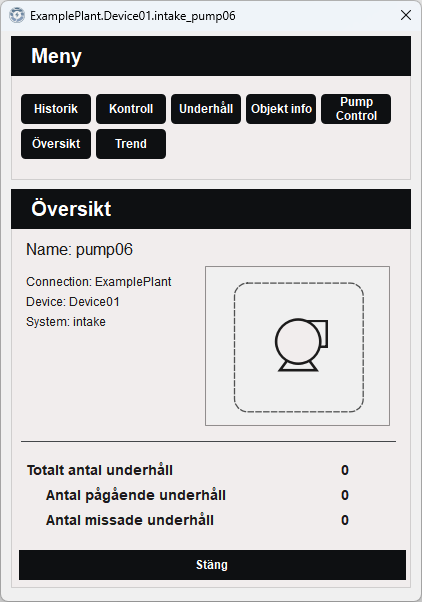
Task: Show Objekt info
Action: [281, 109]
